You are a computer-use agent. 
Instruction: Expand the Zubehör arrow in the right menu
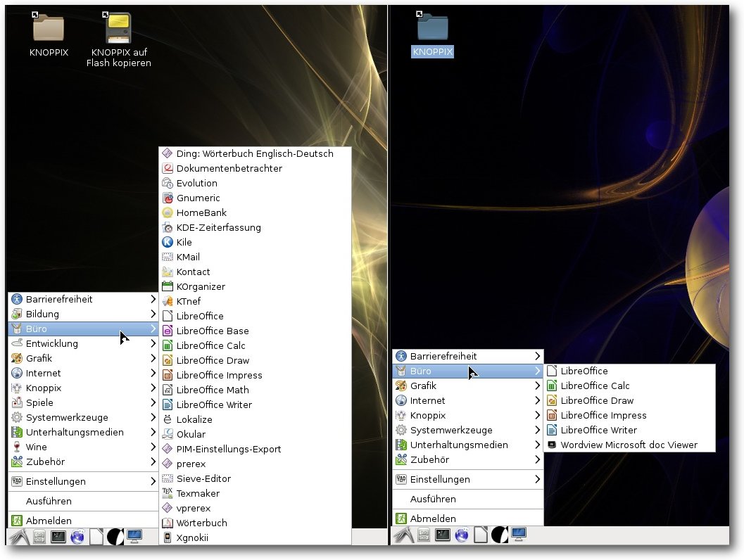point(537,459)
